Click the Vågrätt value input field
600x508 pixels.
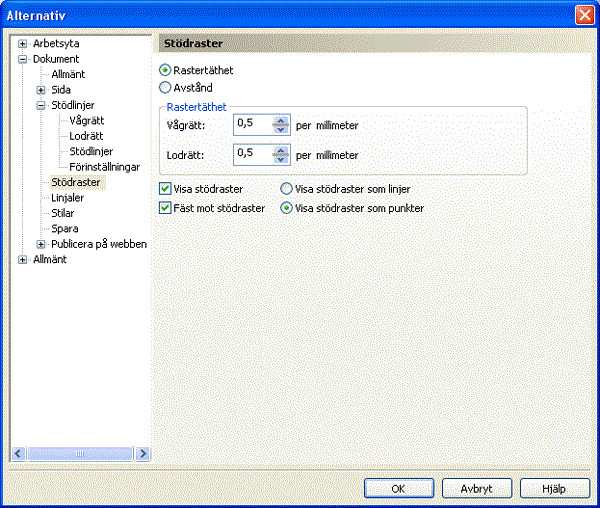pyautogui.click(x=252, y=126)
